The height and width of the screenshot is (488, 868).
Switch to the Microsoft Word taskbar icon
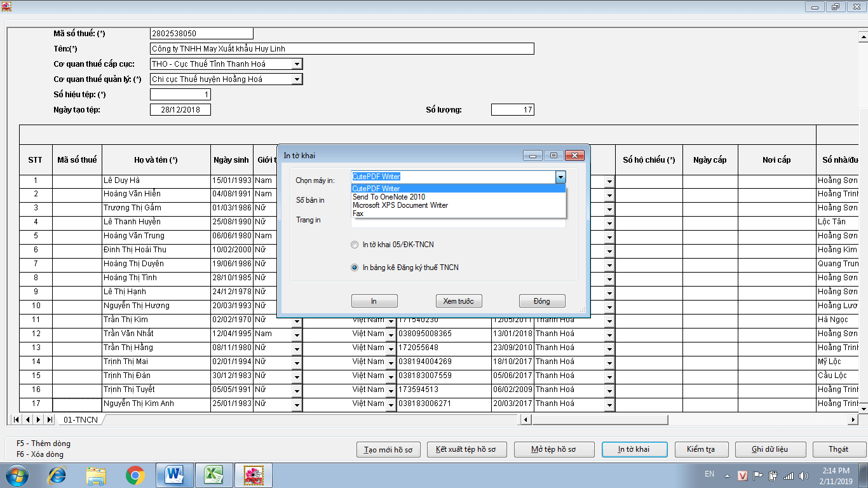pyautogui.click(x=173, y=475)
